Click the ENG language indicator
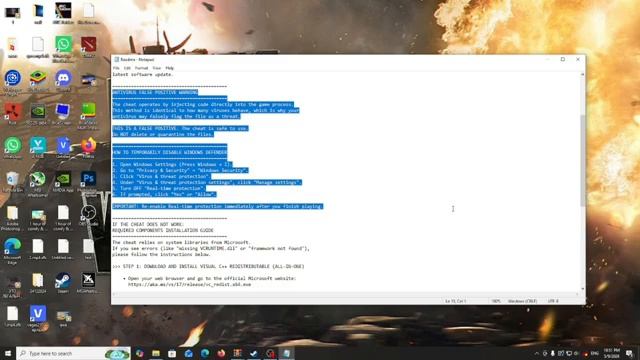 pyautogui.click(x=595, y=353)
